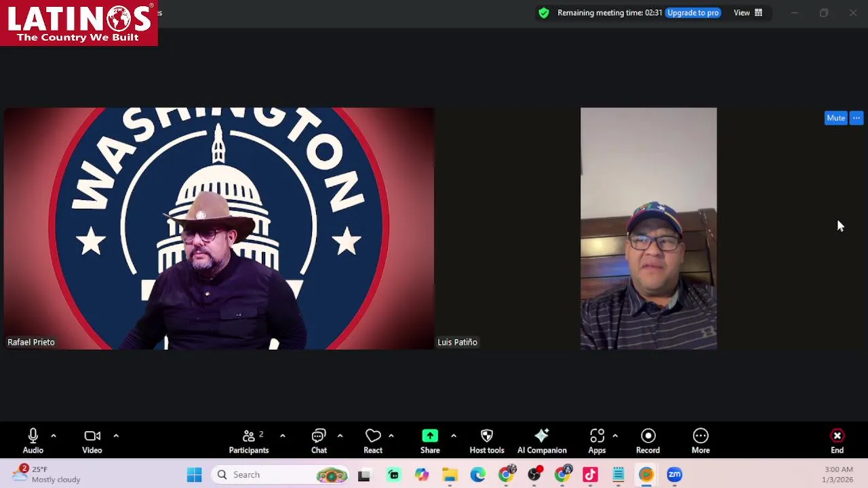The height and width of the screenshot is (488, 868).
Task: Select Luis Patiño video tile
Action: click(x=648, y=228)
